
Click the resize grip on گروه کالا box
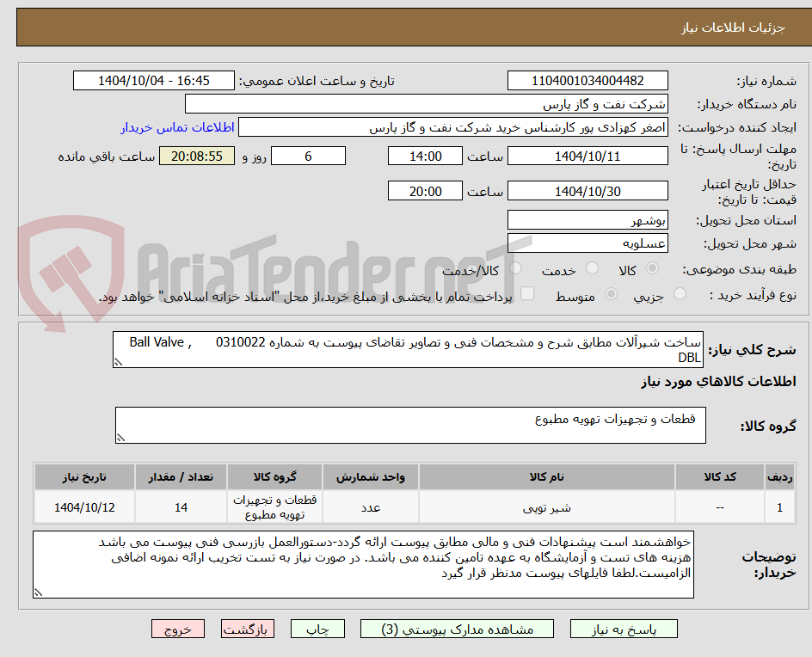tap(120, 437)
